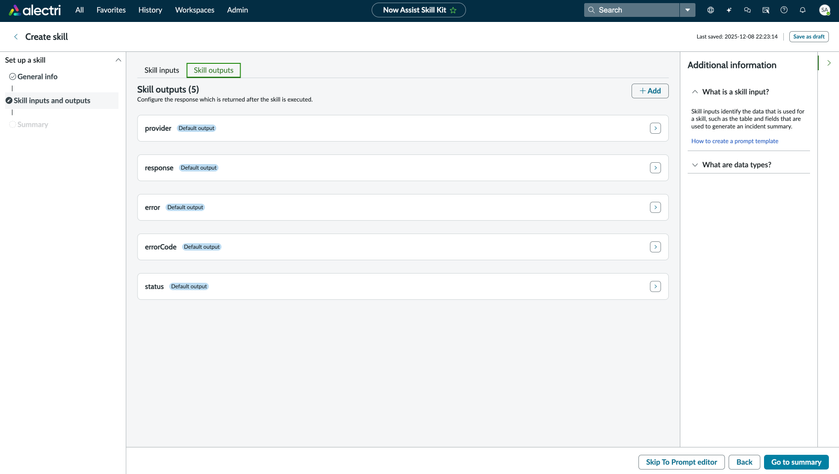Click the back arrow beside Create skill
Image resolution: width=839 pixels, height=474 pixels.
tap(16, 37)
